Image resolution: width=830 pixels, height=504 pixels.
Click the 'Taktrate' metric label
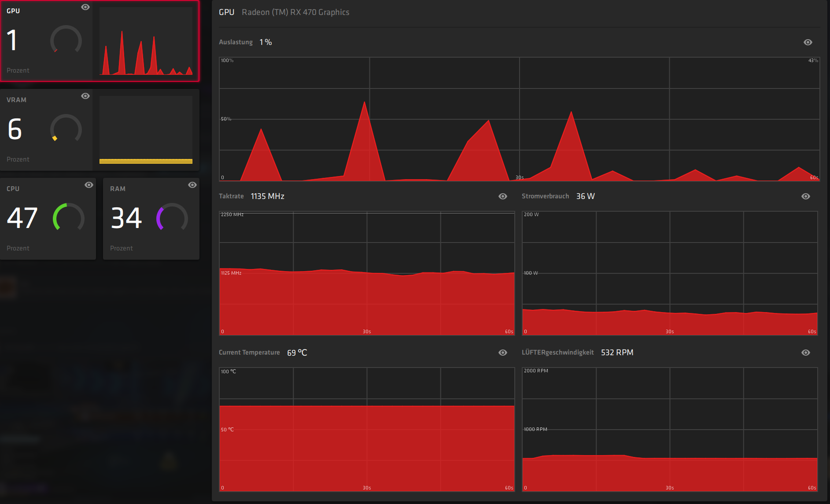pos(231,196)
